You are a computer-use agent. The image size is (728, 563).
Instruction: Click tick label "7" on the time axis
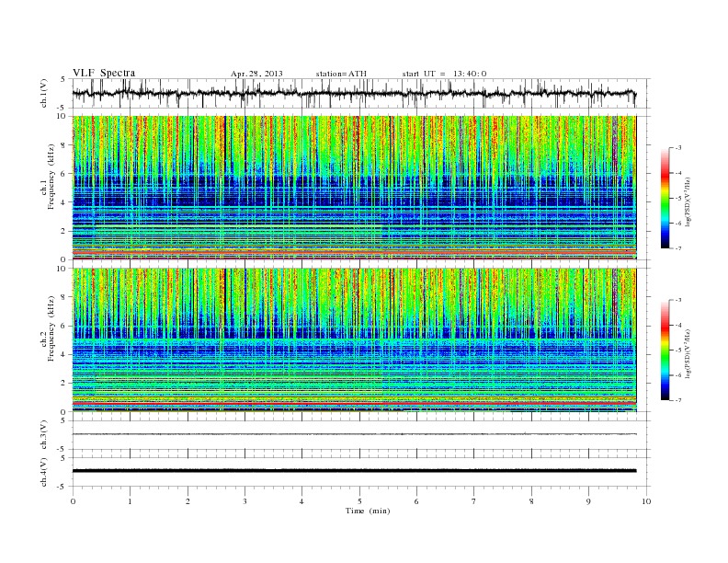pyautogui.click(x=474, y=501)
